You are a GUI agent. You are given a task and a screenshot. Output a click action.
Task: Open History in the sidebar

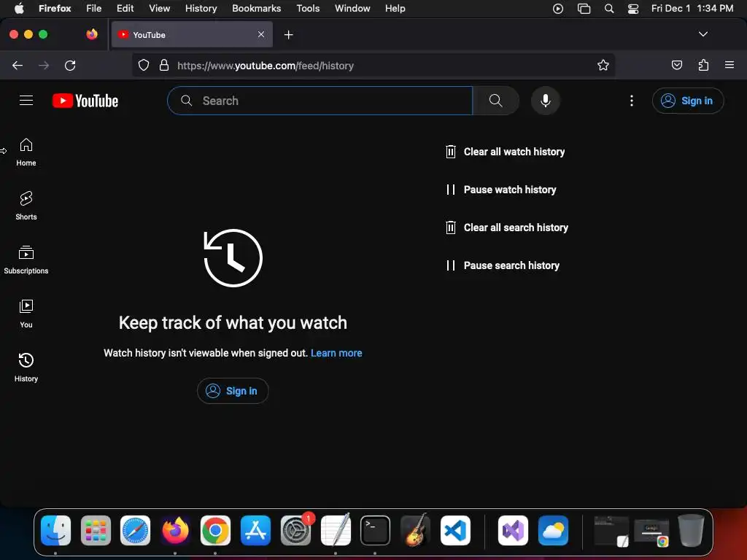pos(26,367)
